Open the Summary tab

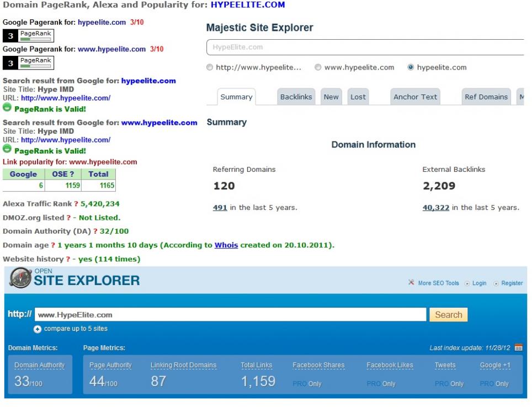click(x=237, y=97)
